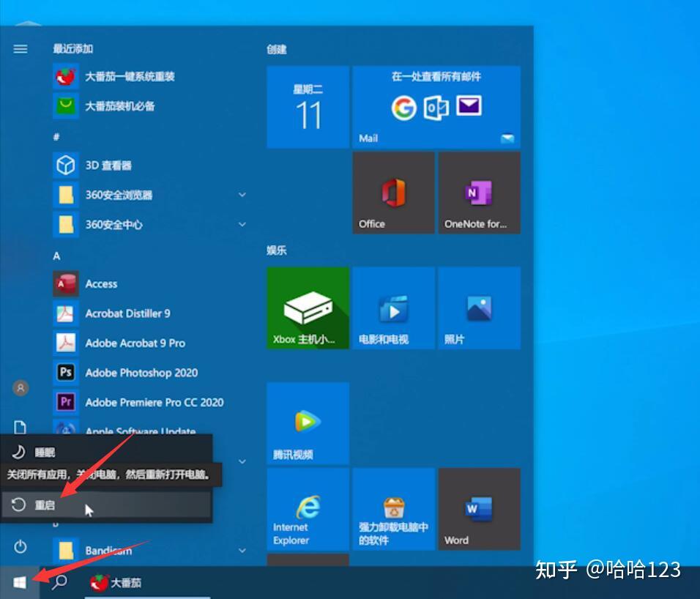700x599 pixels.
Task: Open the user account icon
Action: 20,388
